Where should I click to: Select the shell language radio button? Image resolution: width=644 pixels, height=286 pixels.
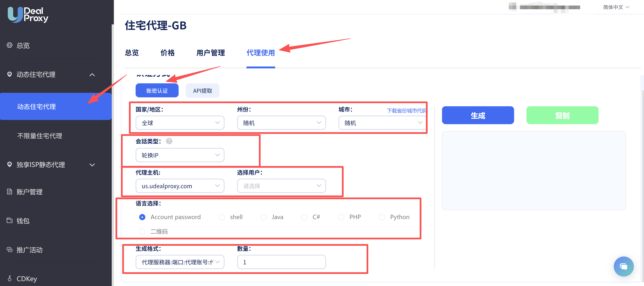(222, 217)
